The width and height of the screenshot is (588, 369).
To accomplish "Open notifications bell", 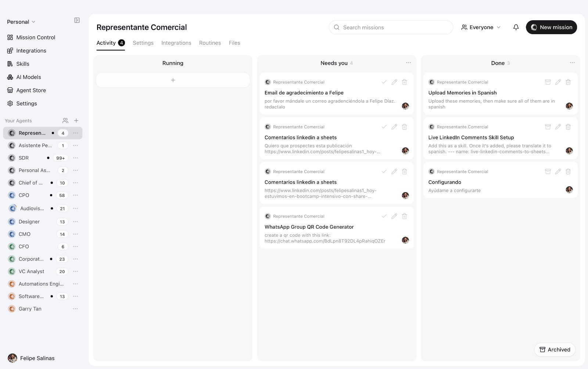I will pyautogui.click(x=516, y=27).
